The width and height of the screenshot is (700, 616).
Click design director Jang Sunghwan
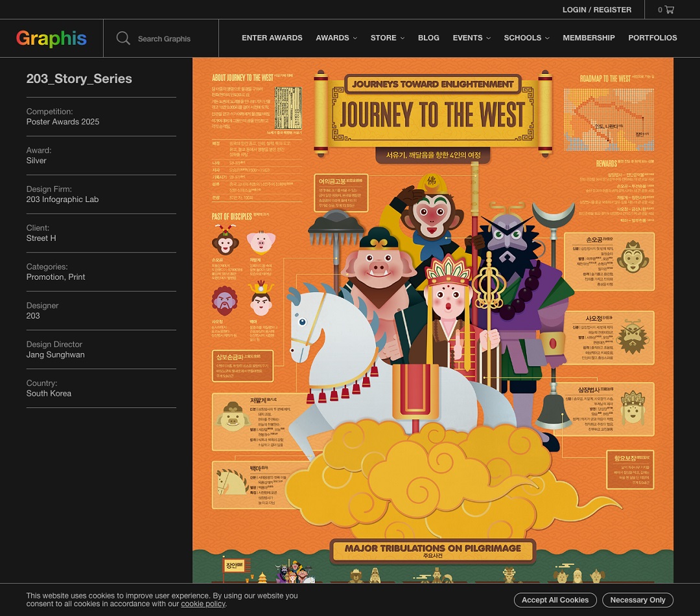[55, 354]
